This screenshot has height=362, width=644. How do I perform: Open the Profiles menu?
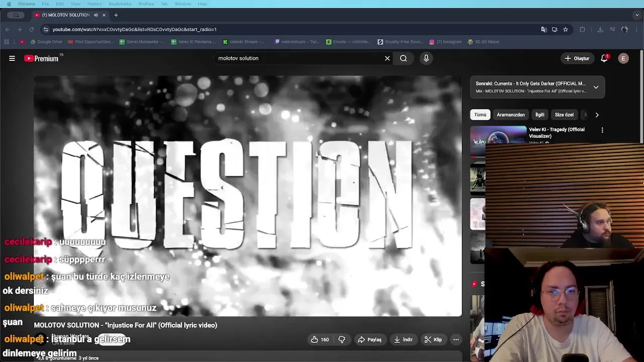click(146, 4)
